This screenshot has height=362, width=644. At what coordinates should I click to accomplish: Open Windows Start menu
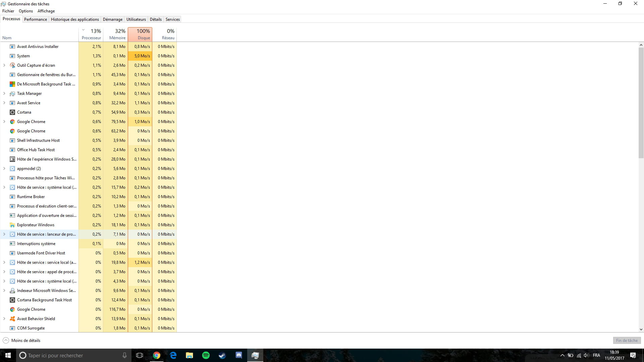(8, 355)
